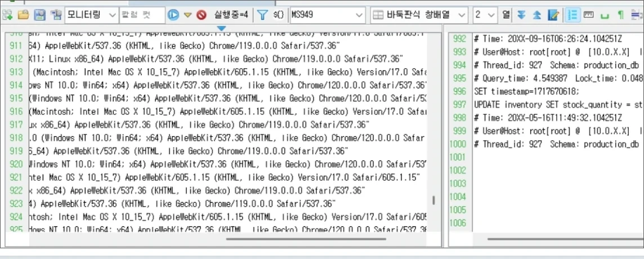
Task: Click the 실행중=4 status label
Action: click(231, 15)
